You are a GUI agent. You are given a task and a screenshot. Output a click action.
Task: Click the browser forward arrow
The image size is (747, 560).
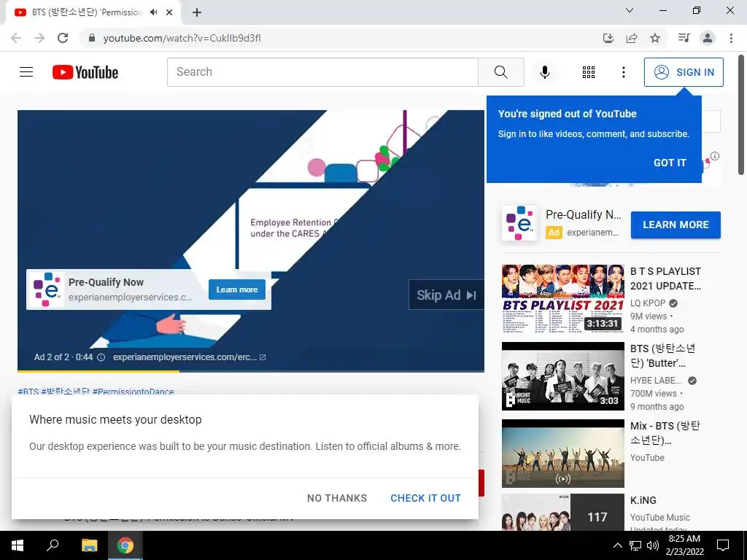coord(39,38)
